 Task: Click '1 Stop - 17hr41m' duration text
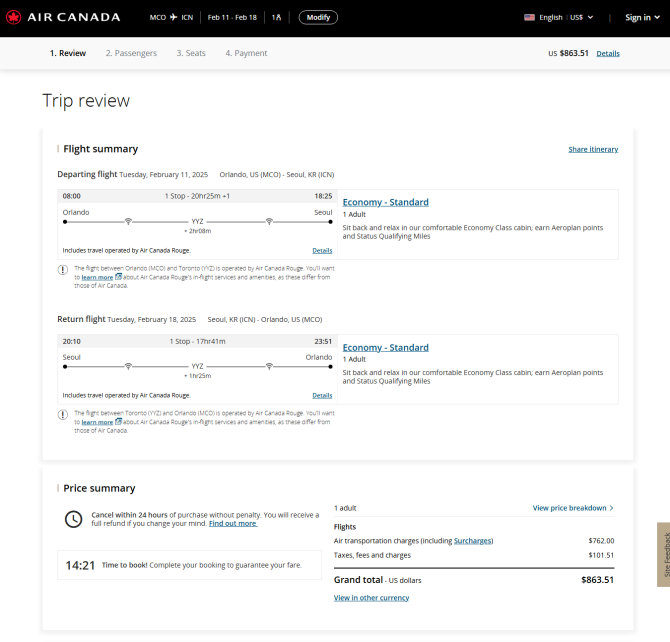(197, 342)
